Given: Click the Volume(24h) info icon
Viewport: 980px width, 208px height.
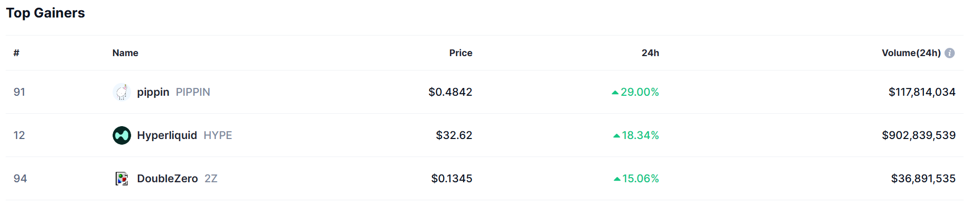Looking at the screenshot, I should coord(950,53).
